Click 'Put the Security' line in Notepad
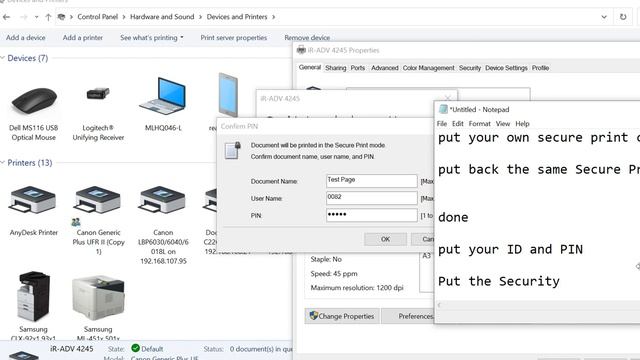This screenshot has height=360, width=640. (x=499, y=281)
